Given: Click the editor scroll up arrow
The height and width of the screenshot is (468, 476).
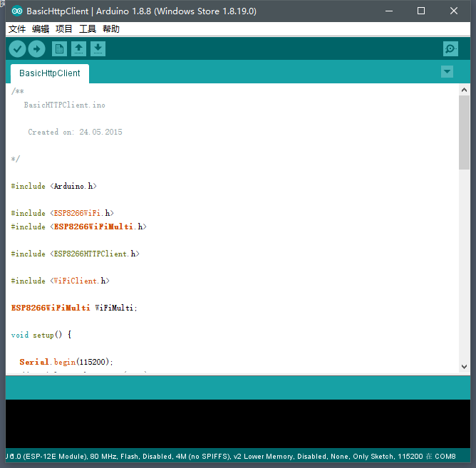Looking at the screenshot, I should 464,90.
